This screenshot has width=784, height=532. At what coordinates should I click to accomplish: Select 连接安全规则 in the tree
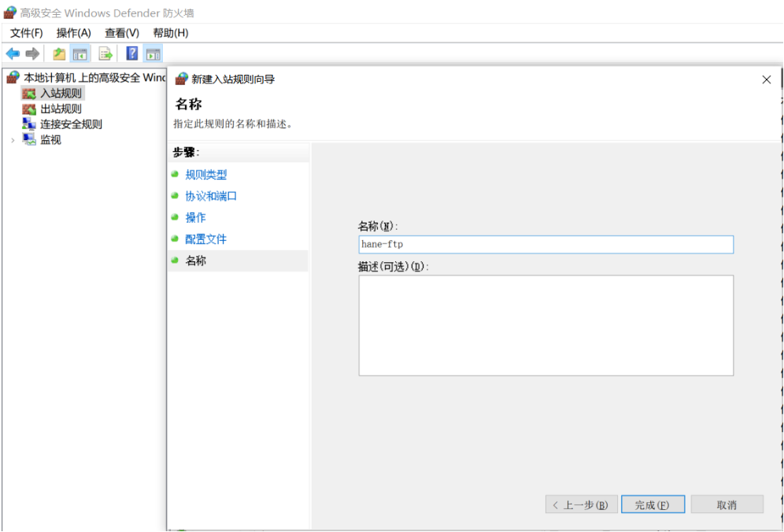[x=71, y=124]
